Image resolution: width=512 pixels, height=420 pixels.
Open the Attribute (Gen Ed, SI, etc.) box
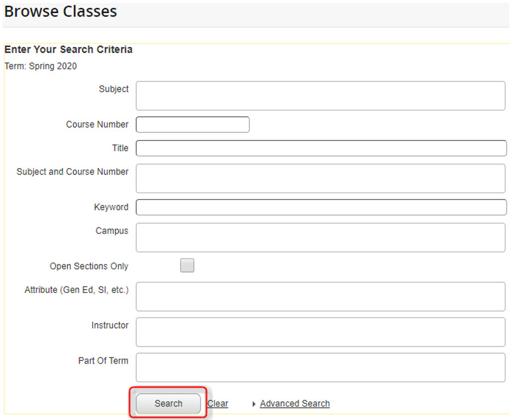[x=320, y=297]
